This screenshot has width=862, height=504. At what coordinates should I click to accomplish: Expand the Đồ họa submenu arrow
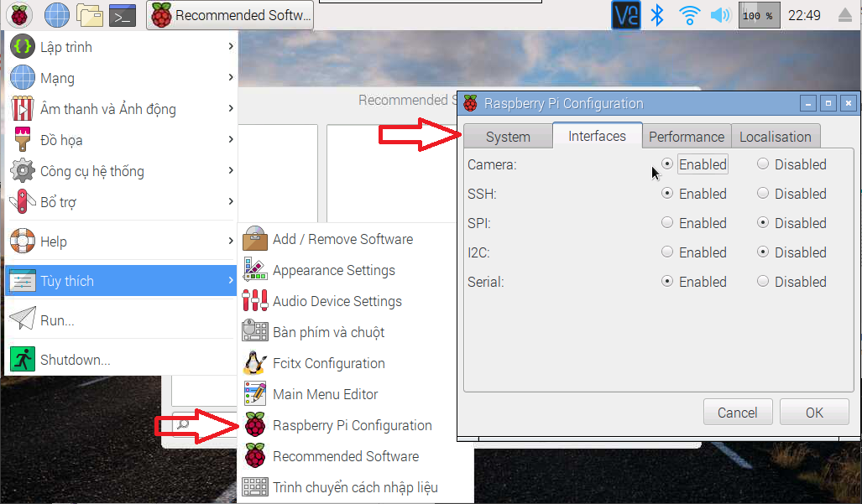[x=231, y=139]
